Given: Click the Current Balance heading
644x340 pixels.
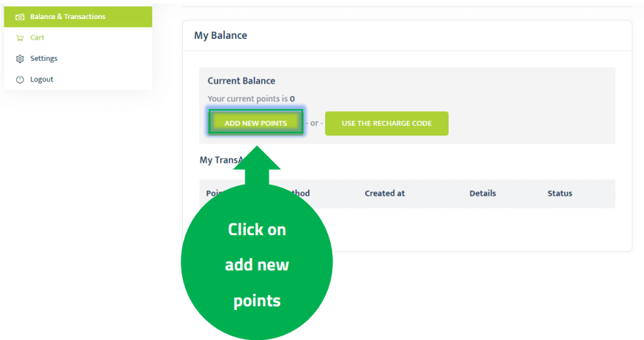Looking at the screenshot, I should coord(241,81).
